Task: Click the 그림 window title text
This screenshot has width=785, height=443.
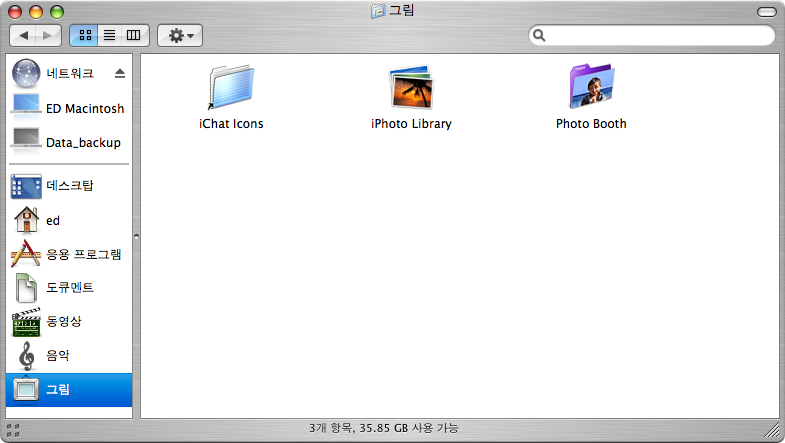Action: point(402,11)
